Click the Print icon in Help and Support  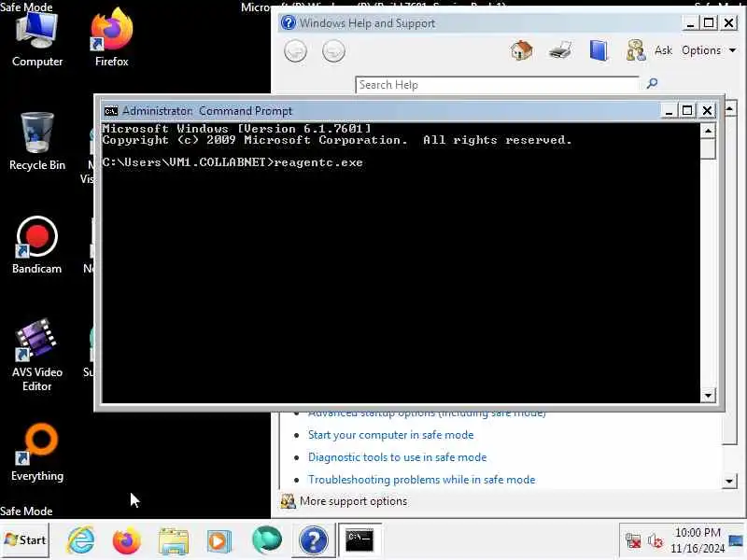[560, 50]
